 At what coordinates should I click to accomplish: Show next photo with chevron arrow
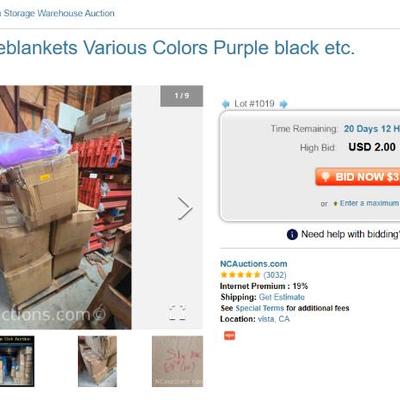click(185, 208)
